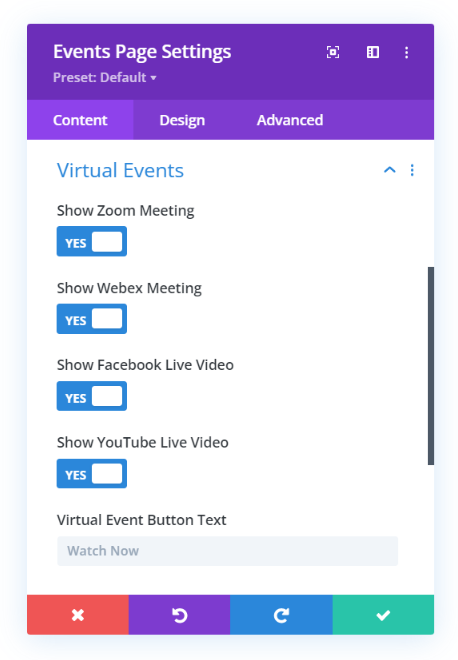
Task: Switch to the Advanced tab
Action: pyautogui.click(x=290, y=120)
